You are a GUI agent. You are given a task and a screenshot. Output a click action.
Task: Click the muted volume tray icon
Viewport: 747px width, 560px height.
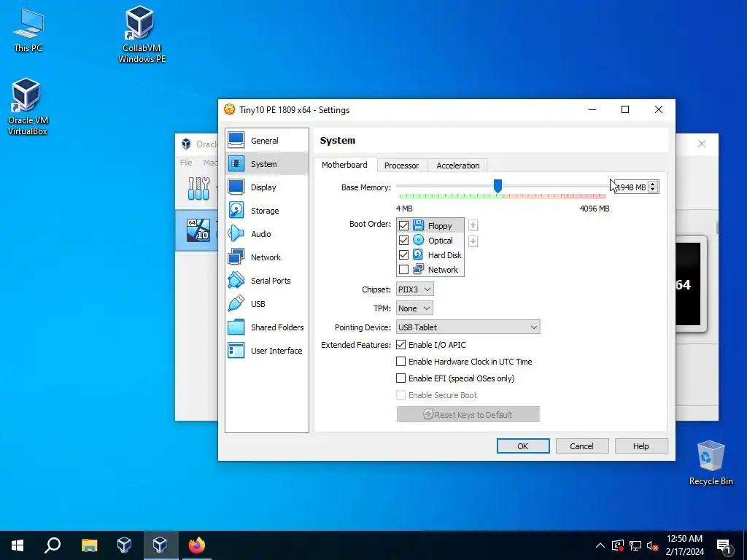[652, 545]
